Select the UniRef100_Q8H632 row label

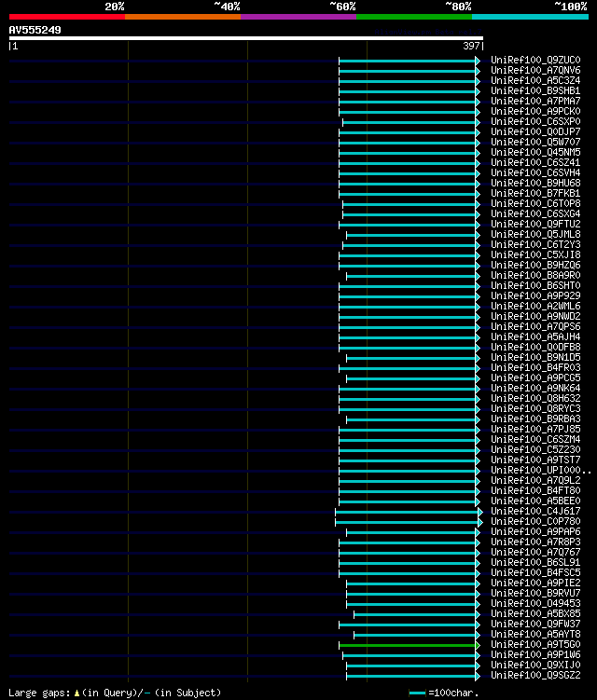tap(535, 399)
